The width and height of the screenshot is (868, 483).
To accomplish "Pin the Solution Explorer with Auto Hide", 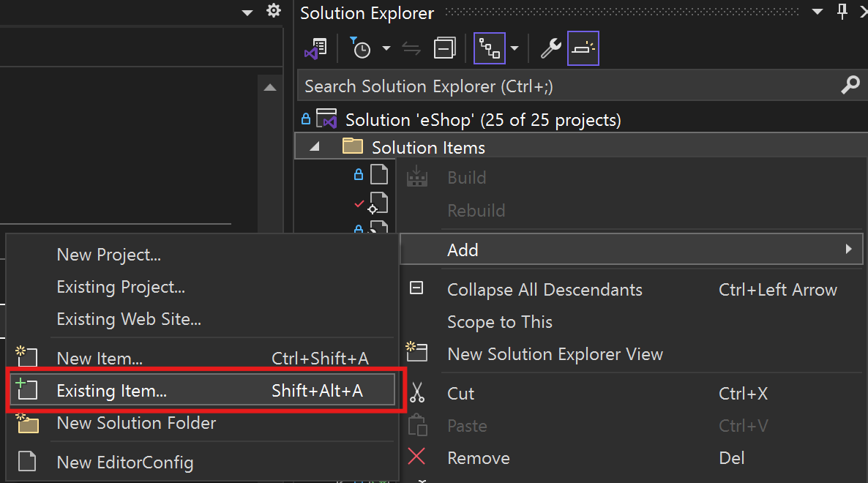I will (842, 11).
